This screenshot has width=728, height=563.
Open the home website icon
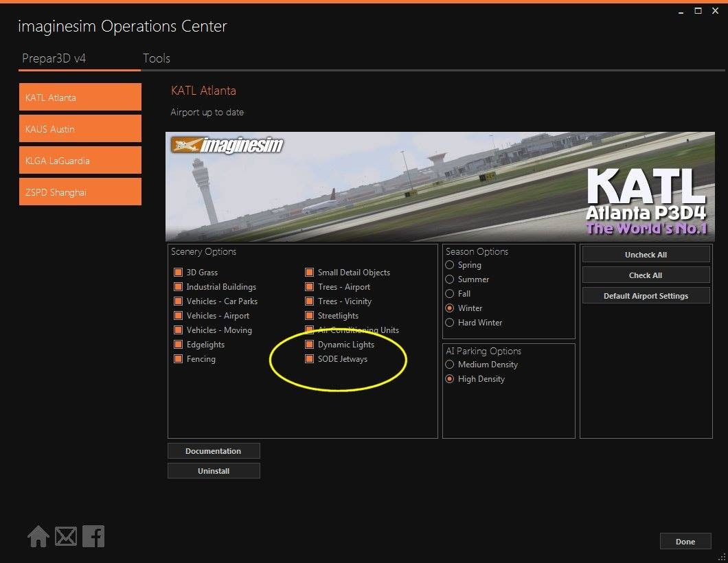38,536
